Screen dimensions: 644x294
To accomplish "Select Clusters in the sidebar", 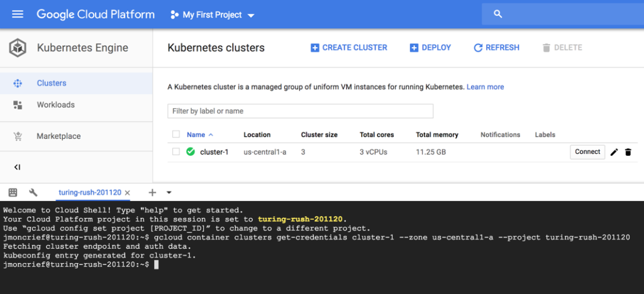I will [x=76, y=84].
